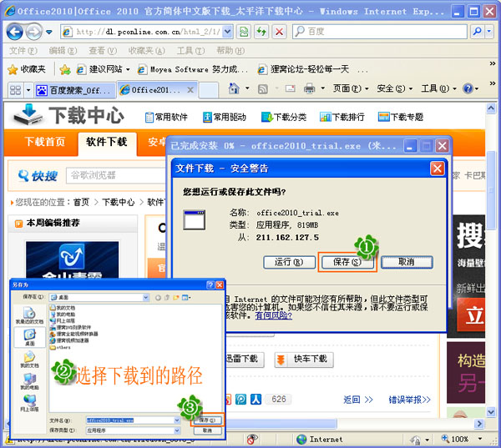Click the 百度 search box
The width and height of the screenshot is (501, 448).
pyautogui.click(x=380, y=32)
